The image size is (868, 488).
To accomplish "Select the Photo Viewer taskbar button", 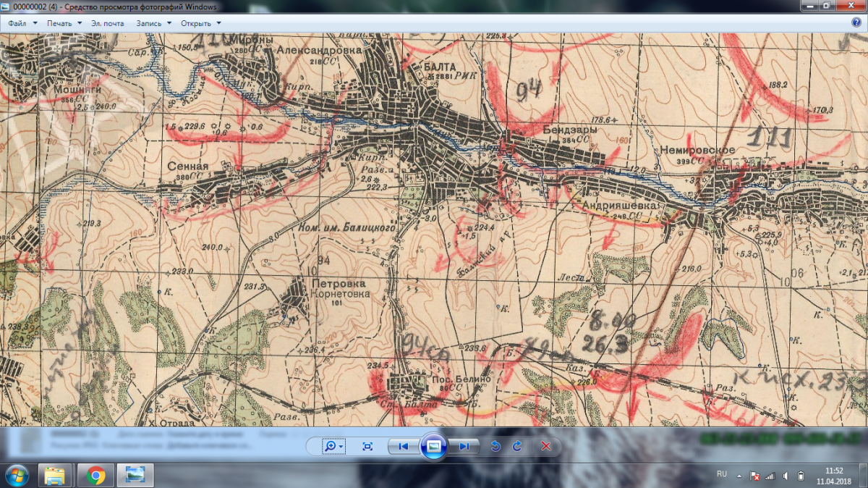I will click(x=135, y=476).
